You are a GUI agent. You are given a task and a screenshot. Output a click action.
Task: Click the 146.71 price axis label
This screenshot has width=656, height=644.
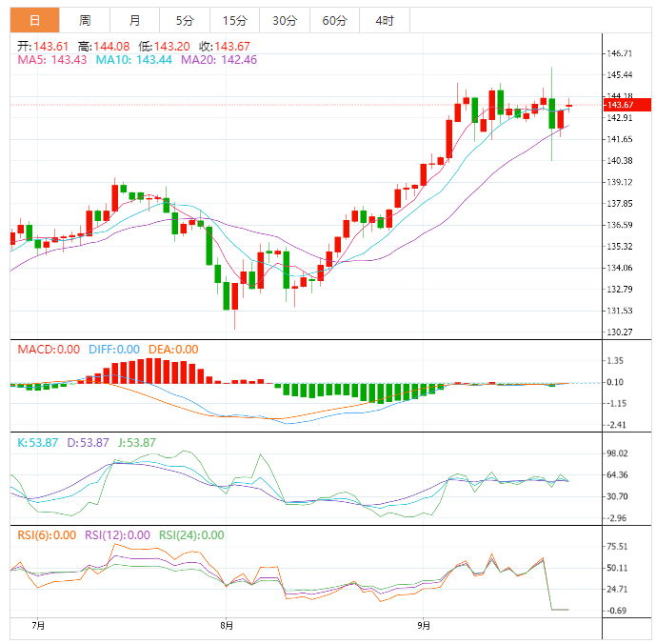coord(620,53)
